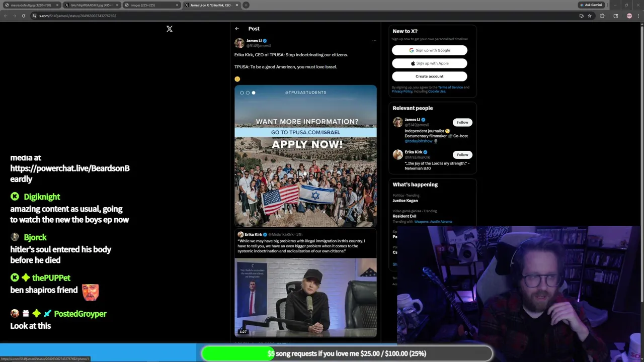Reload the page with browser refresh icon
This screenshot has width=644, height=362.
click(23, 16)
